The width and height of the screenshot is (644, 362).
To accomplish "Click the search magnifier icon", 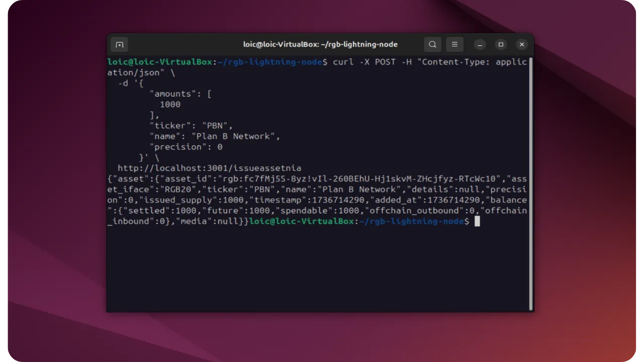I will (432, 44).
